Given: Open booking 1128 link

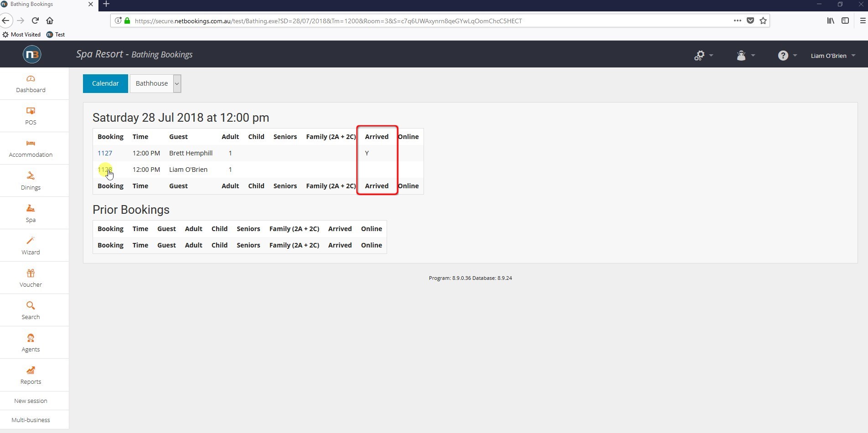Looking at the screenshot, I should pyautogui.click(x=105, y=170).
